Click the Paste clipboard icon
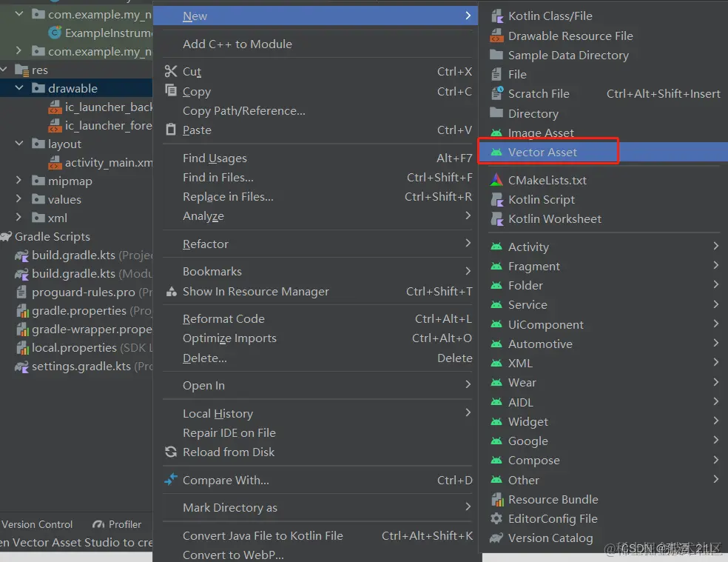Image resolution: width=728 pixels, height=562 pixels. coord(171,130)
